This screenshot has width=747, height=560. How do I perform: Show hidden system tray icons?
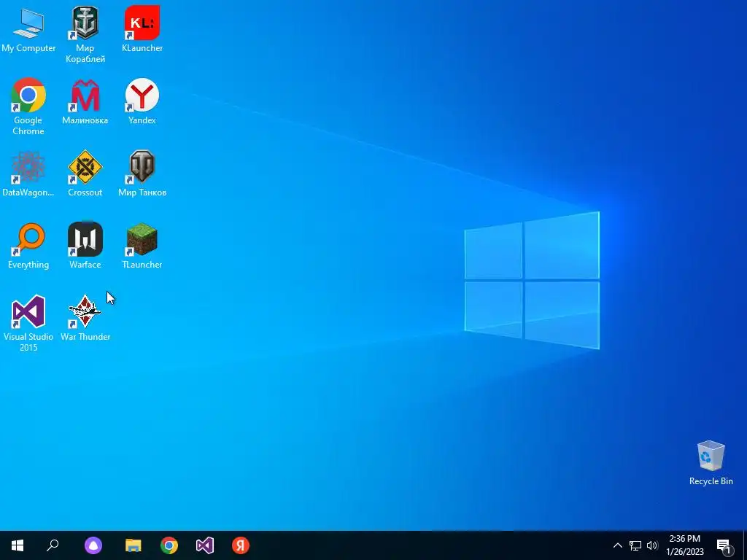point(617,545)
